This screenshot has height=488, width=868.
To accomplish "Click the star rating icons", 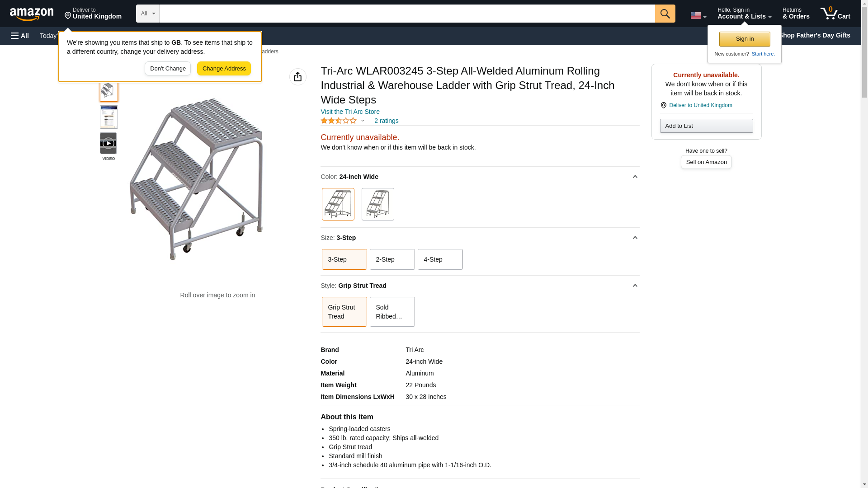I will click(339, 121).
